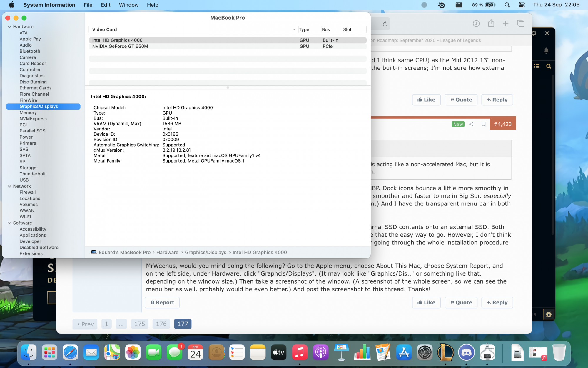
Task: Open Photos app in the Dock
Action: coord(133,352)
